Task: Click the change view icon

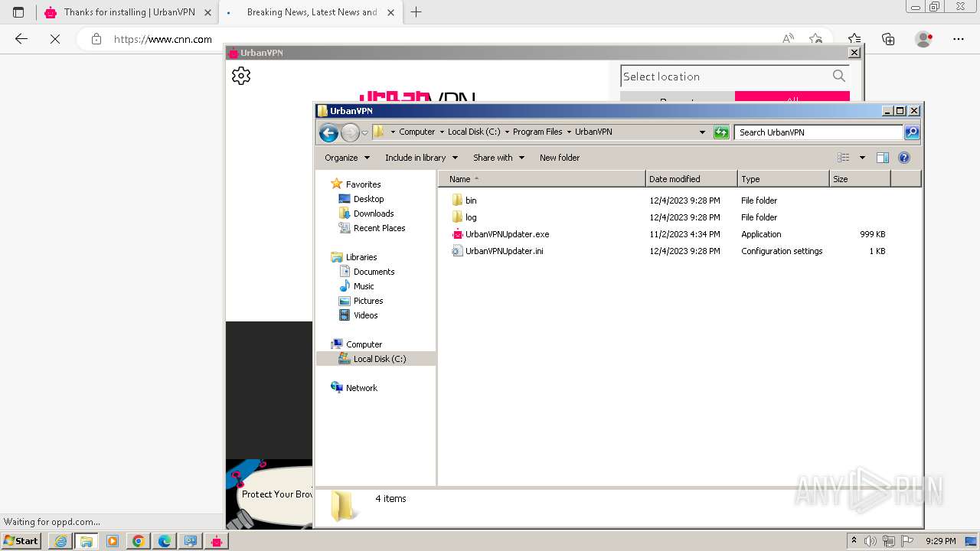Action: point(844,158)
